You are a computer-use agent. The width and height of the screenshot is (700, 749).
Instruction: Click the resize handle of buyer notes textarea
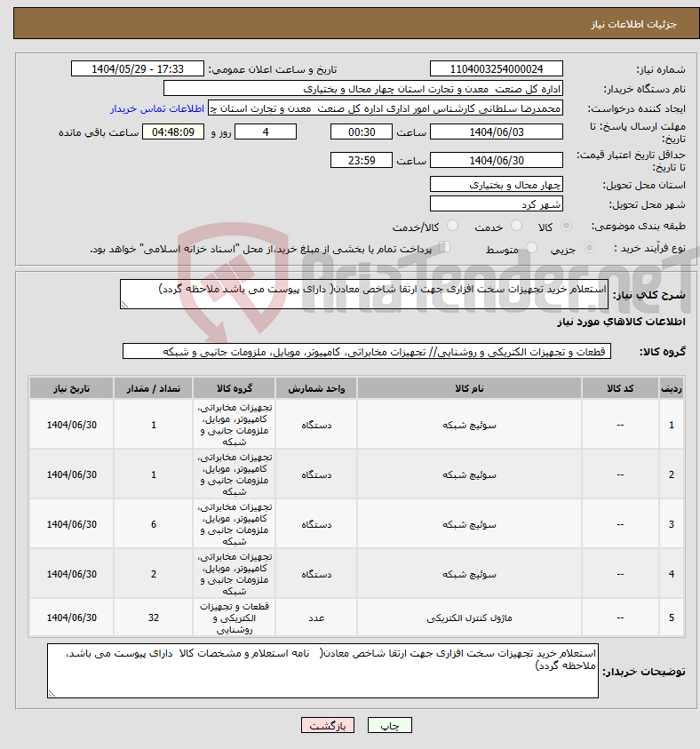[x=52, y=694]
